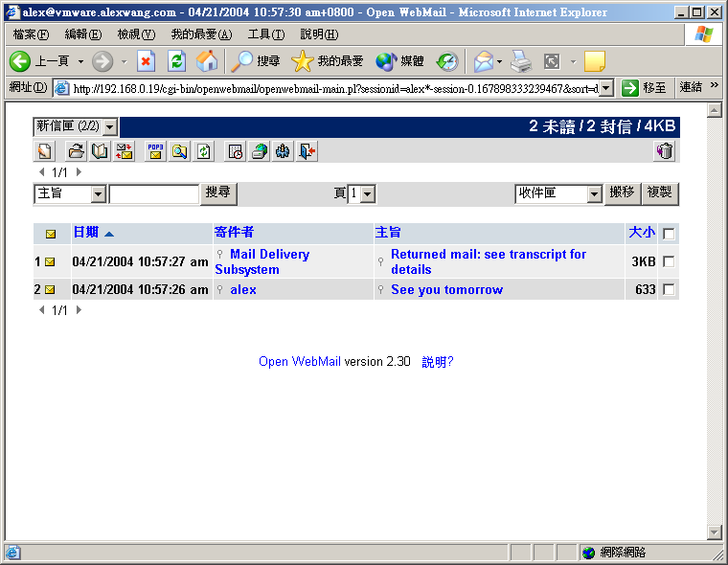The height and width of the screenshot is (565, 728).
Task: Click the compose new message icon
Action: [x=44, y=151]
